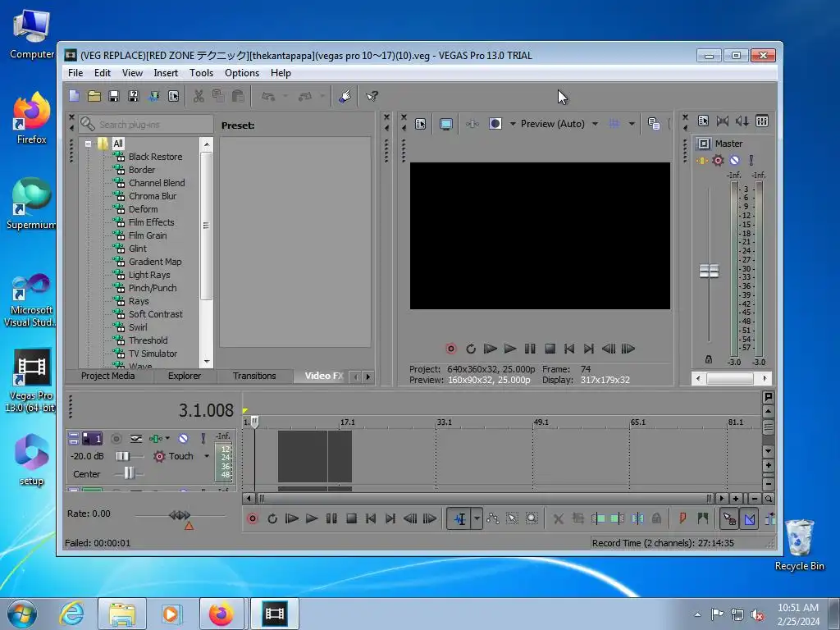
Task: Play from start in timeline transport
Action: pyautogui.click(x=292, y=518)
